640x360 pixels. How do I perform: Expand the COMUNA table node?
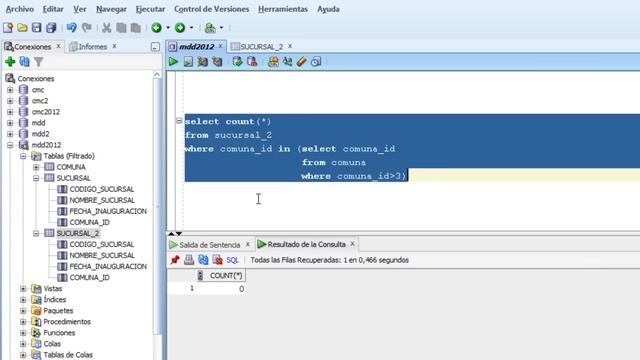tap(36, 167)
